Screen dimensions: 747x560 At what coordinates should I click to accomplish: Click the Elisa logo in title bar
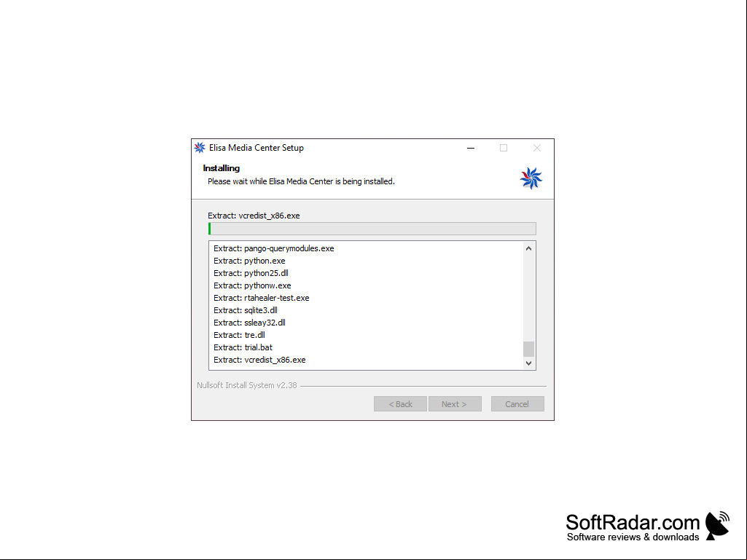[x=200, y=148]
